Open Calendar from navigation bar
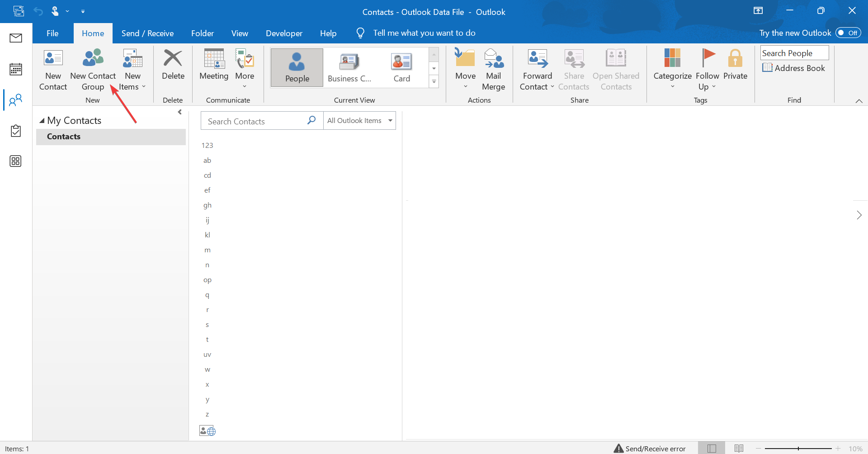Image resolution: width=868 pixels, height=454 pixels. tap(16, 69)
